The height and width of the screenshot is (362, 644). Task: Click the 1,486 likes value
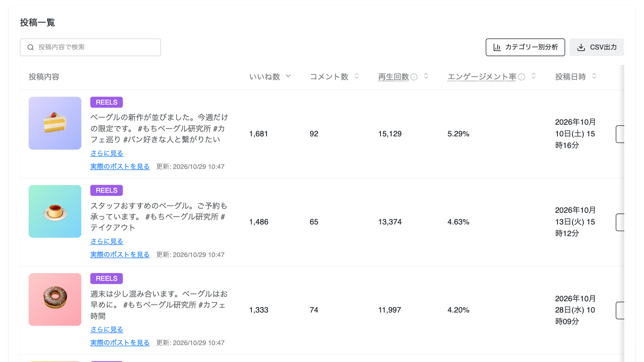pyautogui.click(x=259, y=222)
